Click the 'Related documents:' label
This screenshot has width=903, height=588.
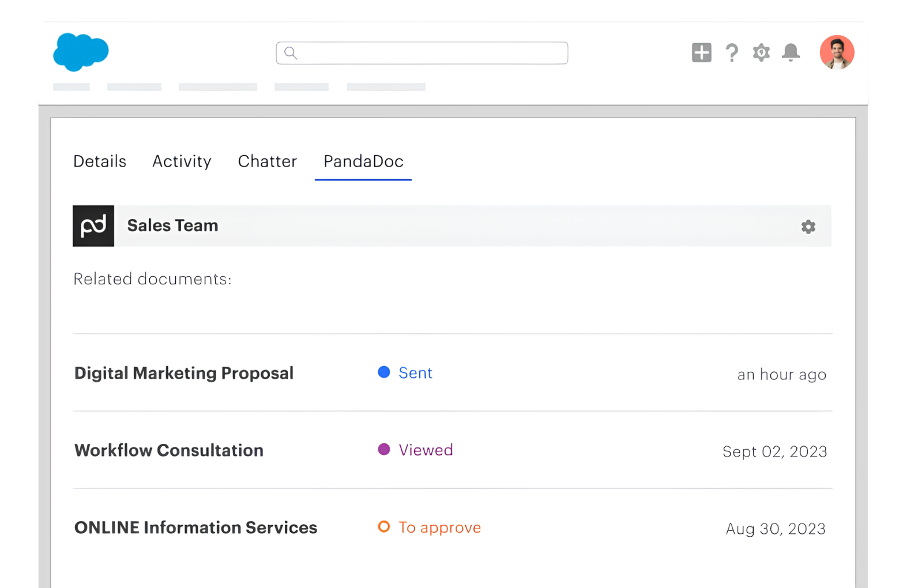click(x=152, y=279)
